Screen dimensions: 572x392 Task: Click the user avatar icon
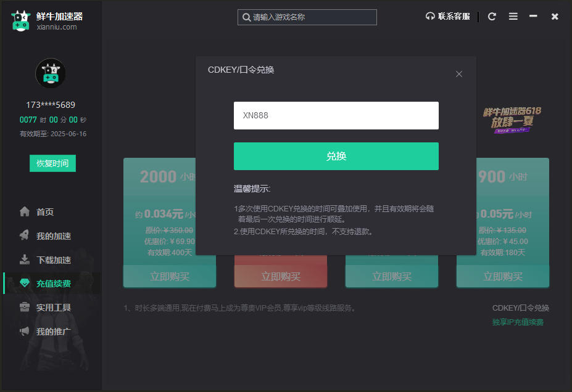click(51, 73)
